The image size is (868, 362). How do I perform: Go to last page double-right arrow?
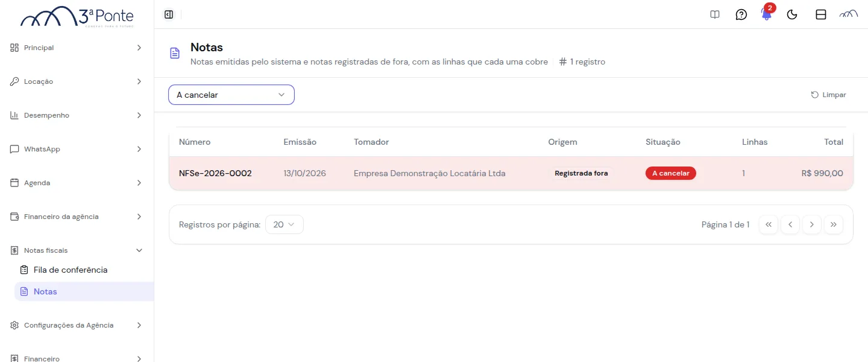(x=833, y=224)
